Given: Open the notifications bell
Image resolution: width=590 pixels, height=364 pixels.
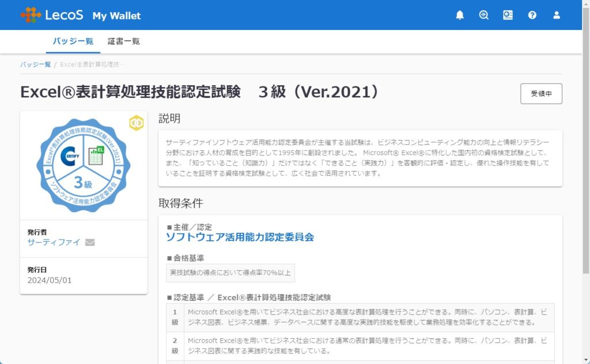Looking at the screenshot, I should (x=460, y=16).
